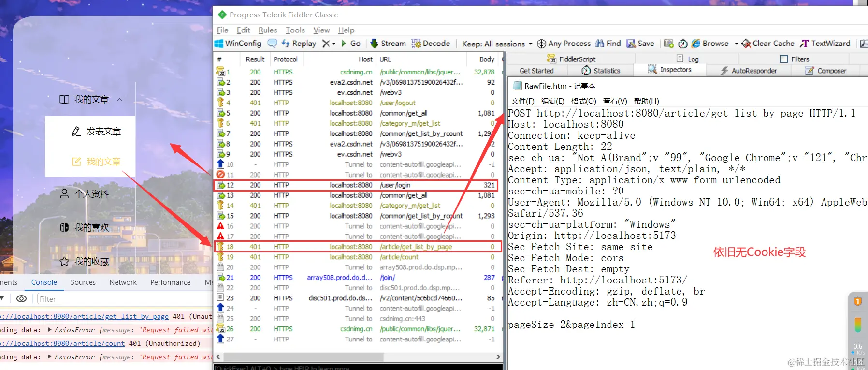Open the TextWizard tool
The image size is (868, 370).
pos(825,44)
